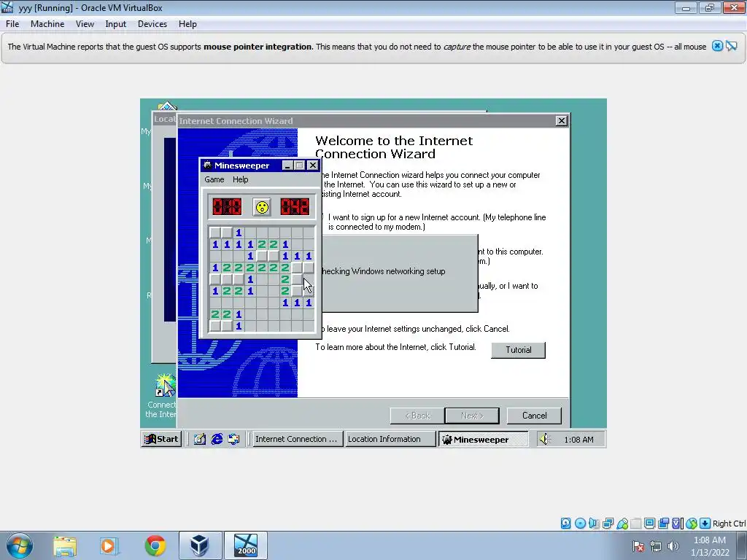Select VirtualBox Manager on host taskbar
This screenshot has width=747, height=560.
click(200, 545)
